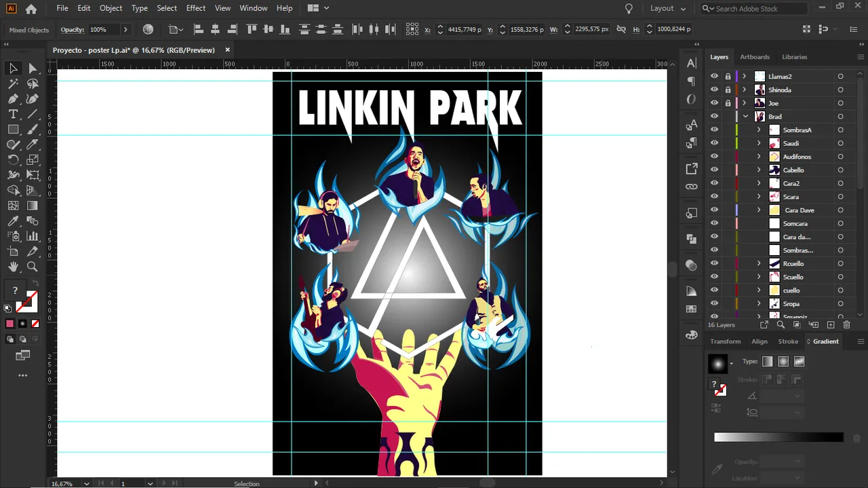
Task: Open the Effect menu
Action: point(196,8)
